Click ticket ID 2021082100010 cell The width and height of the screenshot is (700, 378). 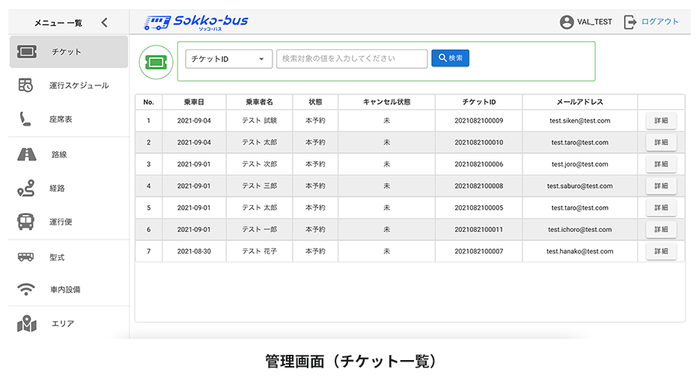[x=479, y=142]
